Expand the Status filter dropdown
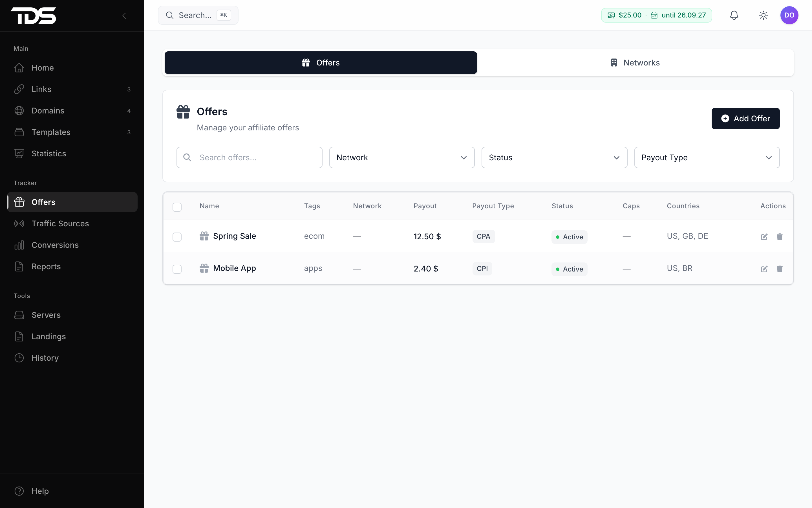Screen dimensions: 812x508 click(554, 157)
